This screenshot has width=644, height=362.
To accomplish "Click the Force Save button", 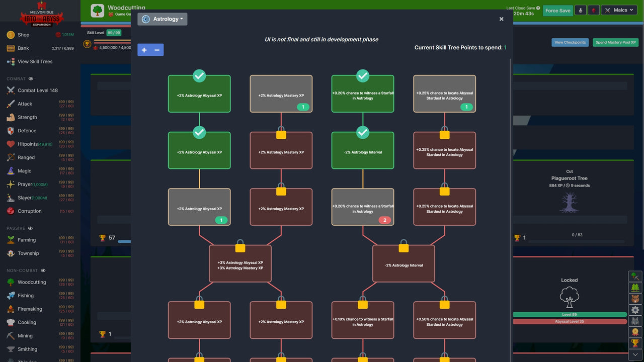I will (x=557, y=10).
